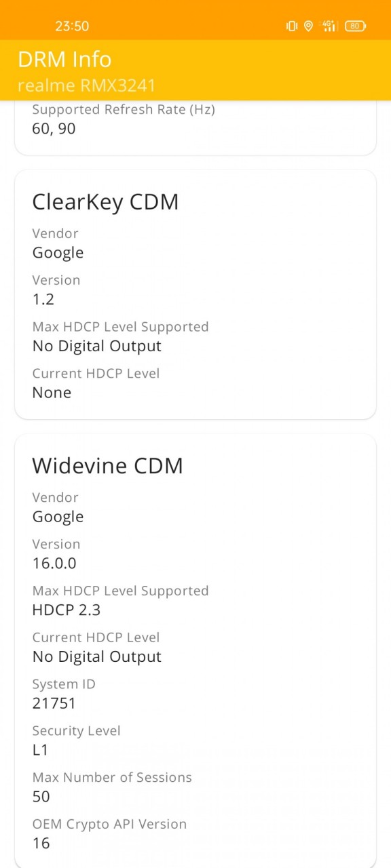Tap ClearKey version value 1.2

coord(43,299)
